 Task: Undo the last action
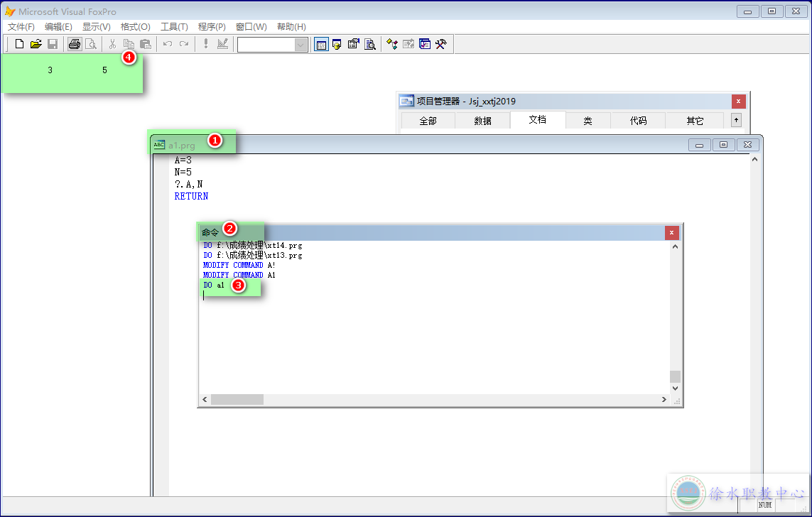(167, 44)
